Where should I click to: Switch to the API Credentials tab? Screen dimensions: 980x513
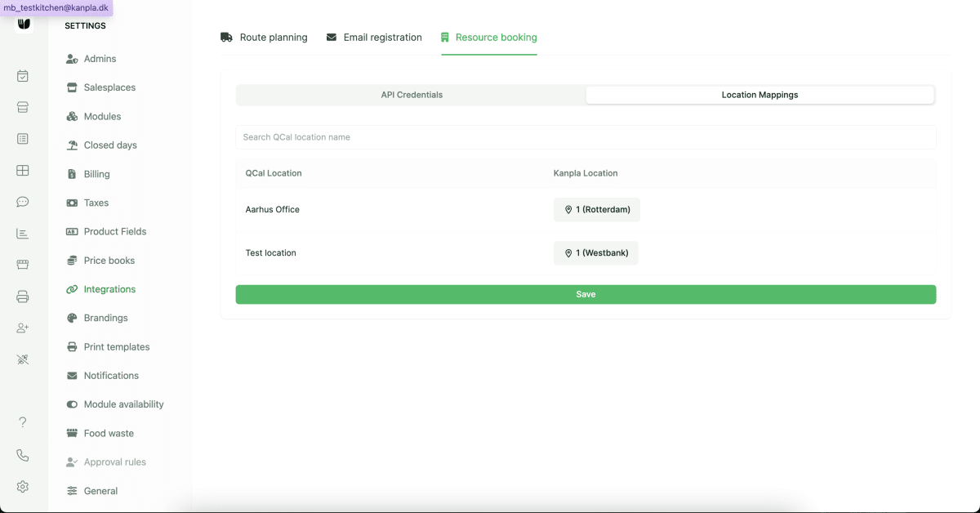coord(412,95)
